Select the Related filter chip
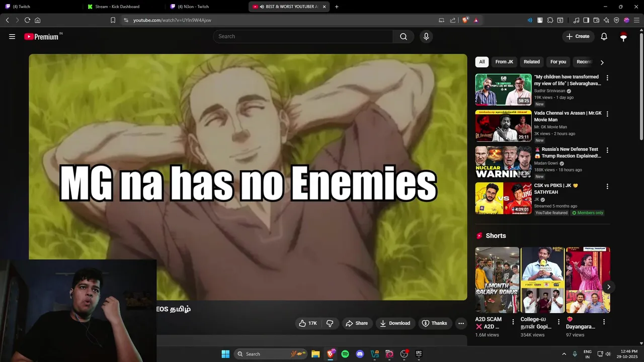Screen dimensions: 644x362 [x=532, y=62]
